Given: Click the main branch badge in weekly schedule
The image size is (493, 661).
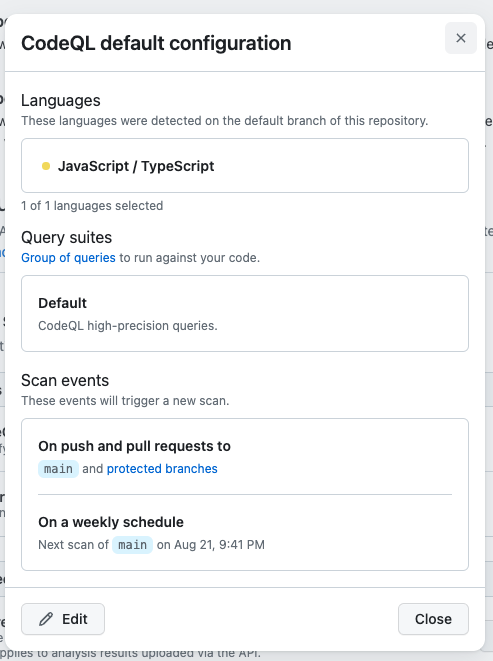Looking at the screenshot, I should pyautogui.click(x=132, y=545).
